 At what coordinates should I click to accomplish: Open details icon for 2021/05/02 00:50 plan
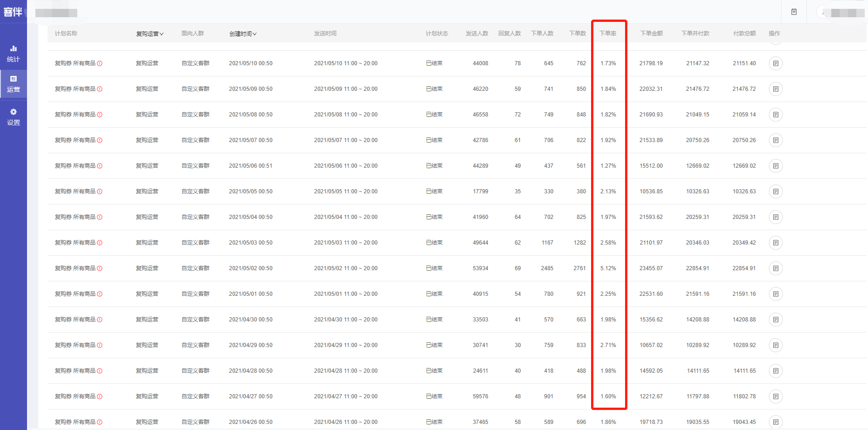pyautogui.click(x=775, y=268)
